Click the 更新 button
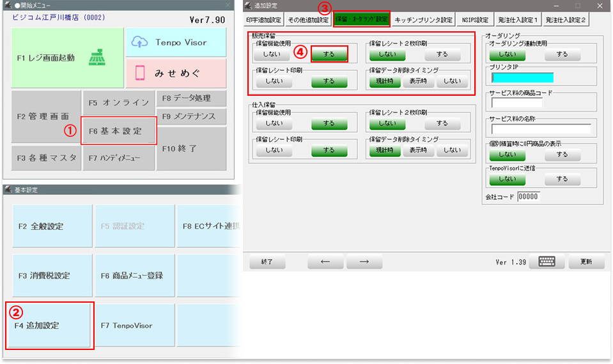The height and width of the screenshot is (364, 613). pyautogui.click(x=586, y=262)
